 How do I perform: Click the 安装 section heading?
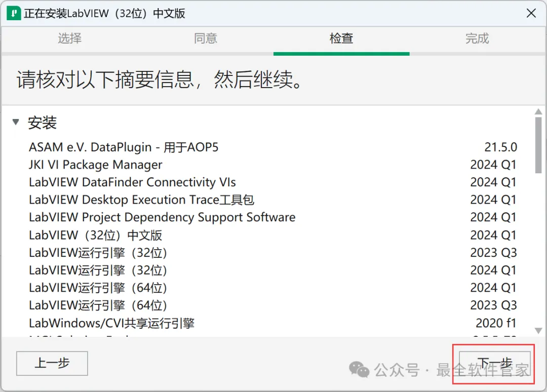click(x=42, y=123)
